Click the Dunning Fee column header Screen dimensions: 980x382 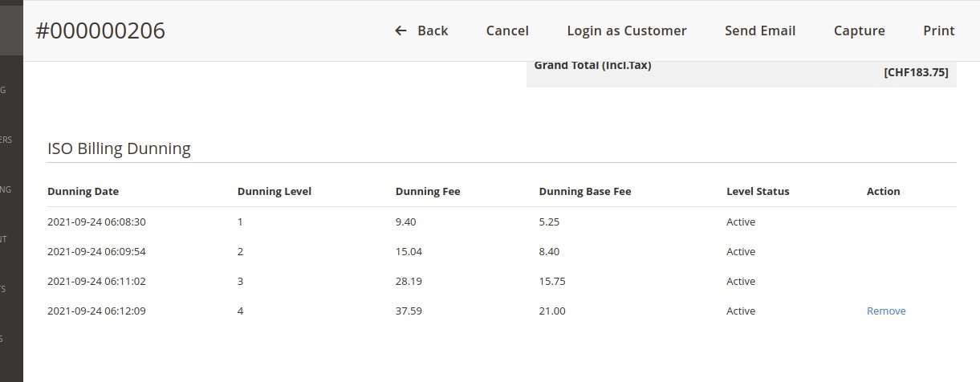point(428,192)
